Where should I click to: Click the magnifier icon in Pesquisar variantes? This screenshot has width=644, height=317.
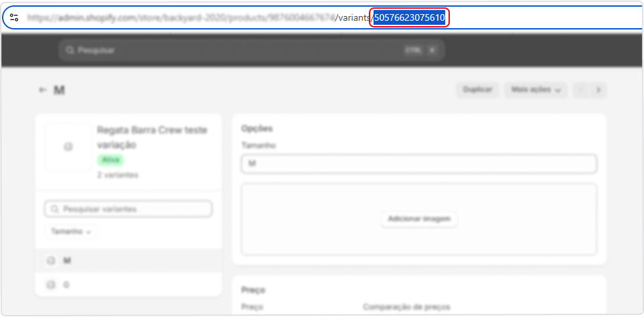pos(55,209)
